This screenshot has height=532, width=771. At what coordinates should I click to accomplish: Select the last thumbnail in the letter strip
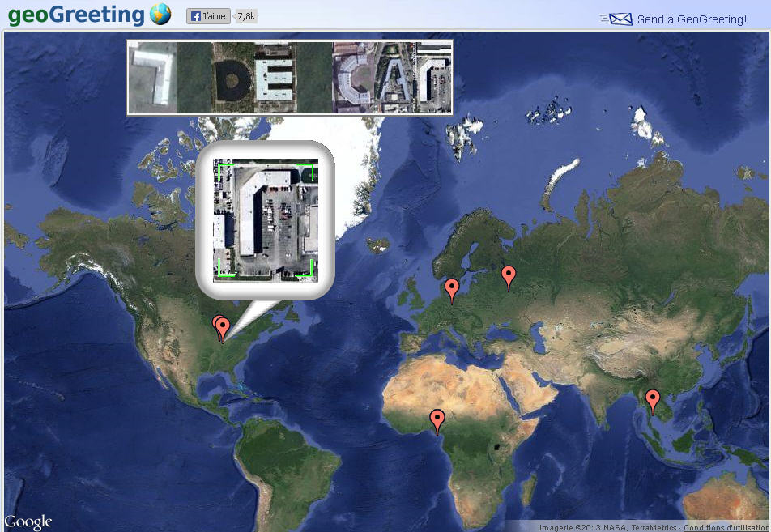point(433,78)
